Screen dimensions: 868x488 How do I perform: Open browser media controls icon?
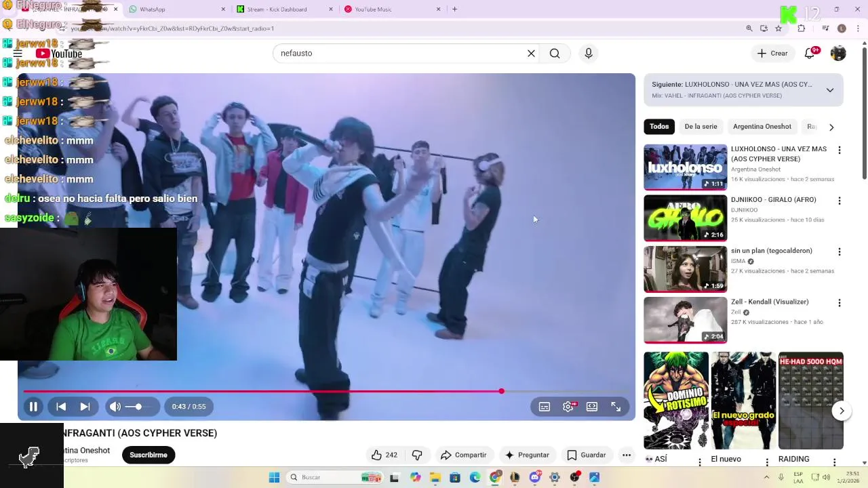tap(825, 28)
